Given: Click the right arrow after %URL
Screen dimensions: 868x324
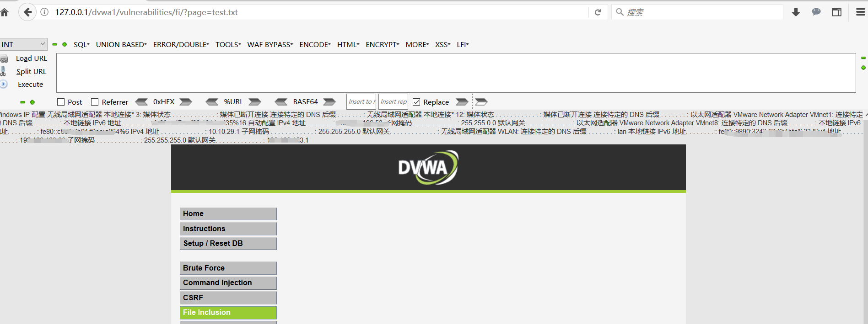Looking at the screenshot, I should point(255,102).
